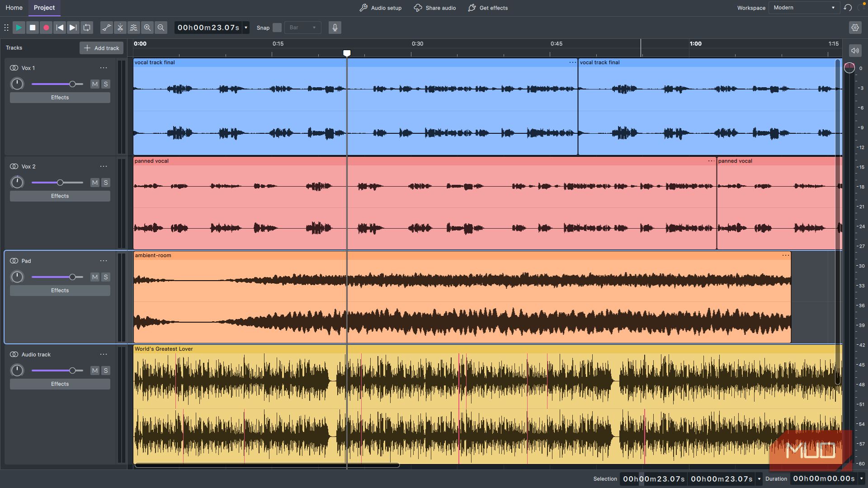The width and height of the screenshot is (868, 488).
Task: Switch to the Home tab
Action: point(14,8)
